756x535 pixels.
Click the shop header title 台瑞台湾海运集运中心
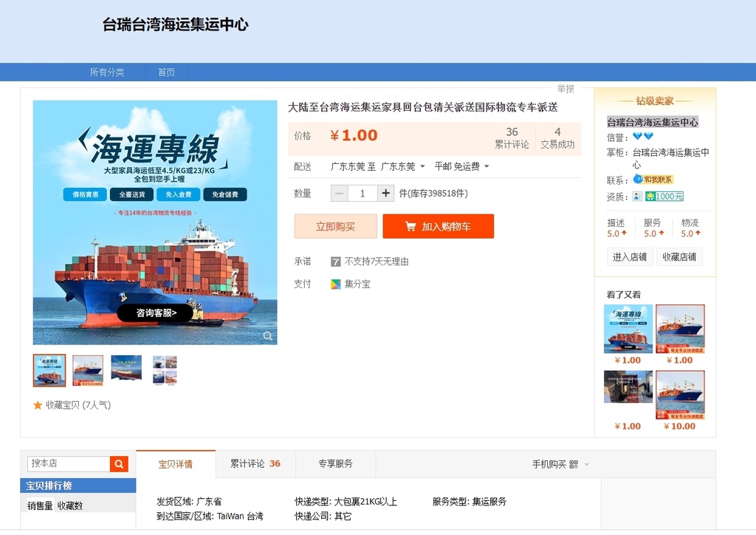click(x=176, y=24)
